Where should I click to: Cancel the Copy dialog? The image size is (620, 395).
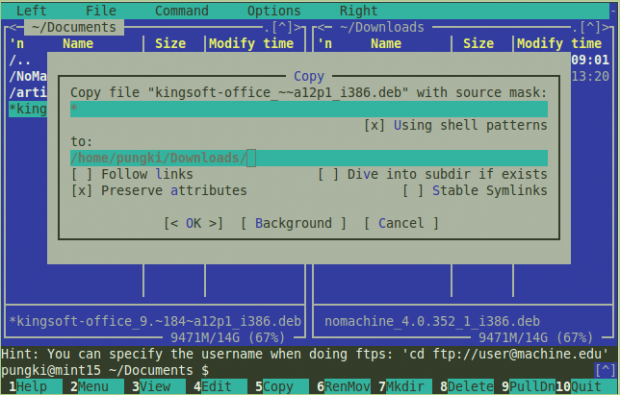(x=401, y=223)
